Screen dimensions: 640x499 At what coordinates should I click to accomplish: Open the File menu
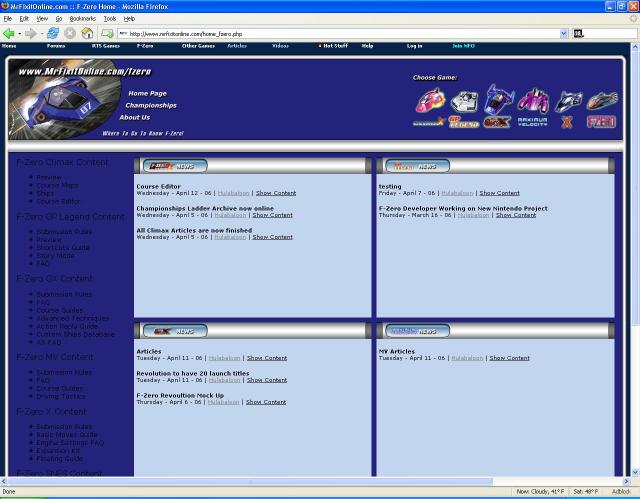(x=7, y=19)
